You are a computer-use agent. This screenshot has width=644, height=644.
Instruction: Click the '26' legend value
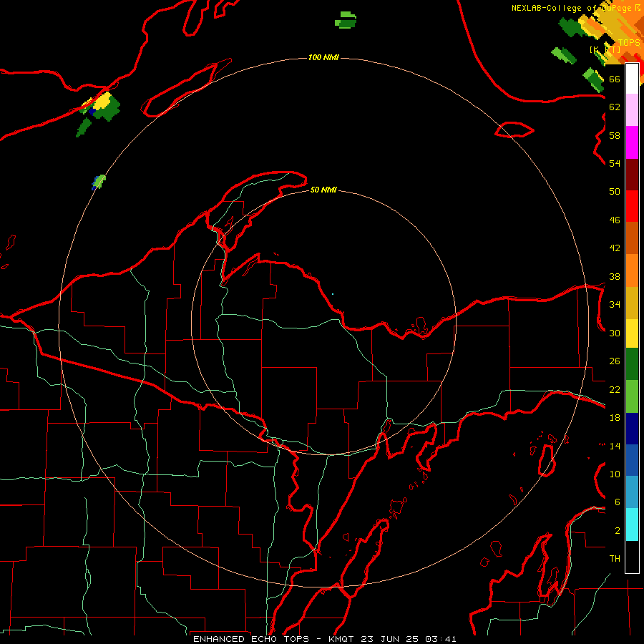point(615,361)
